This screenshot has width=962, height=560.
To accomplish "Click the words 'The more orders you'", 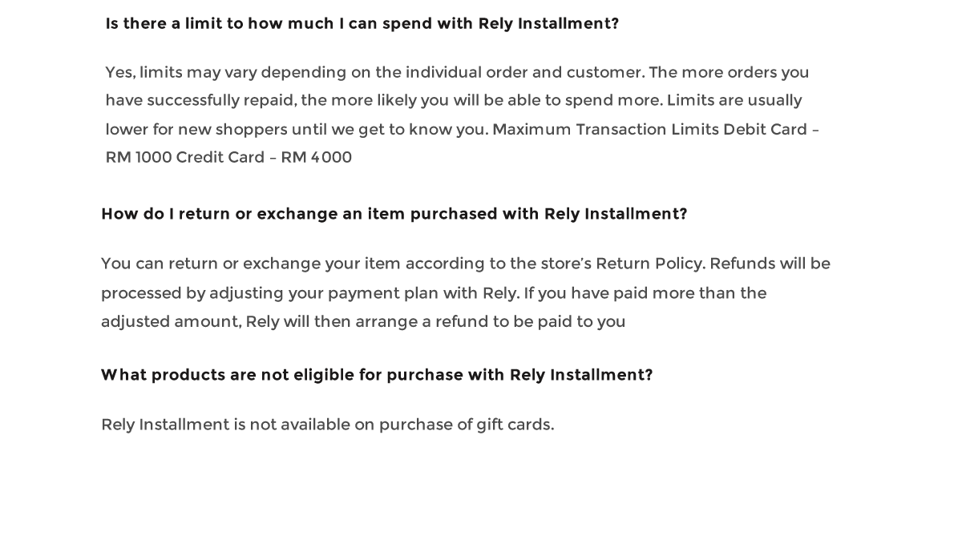I will (x=730, y=73).
